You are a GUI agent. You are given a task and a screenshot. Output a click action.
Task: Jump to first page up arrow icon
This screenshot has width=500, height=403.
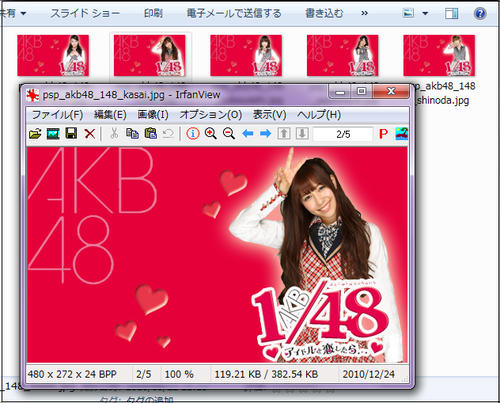click(x=284, y=134)
